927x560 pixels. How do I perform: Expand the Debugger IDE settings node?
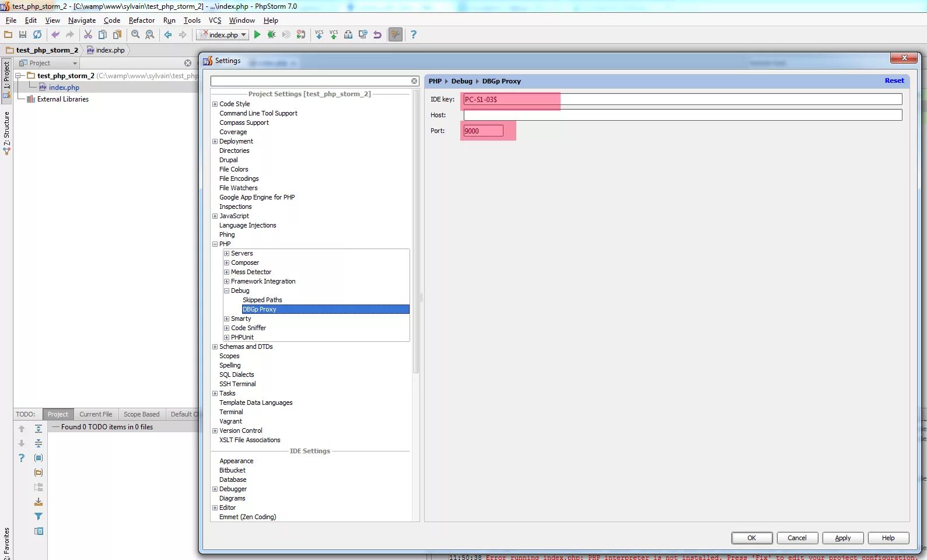tap(215, 489)
